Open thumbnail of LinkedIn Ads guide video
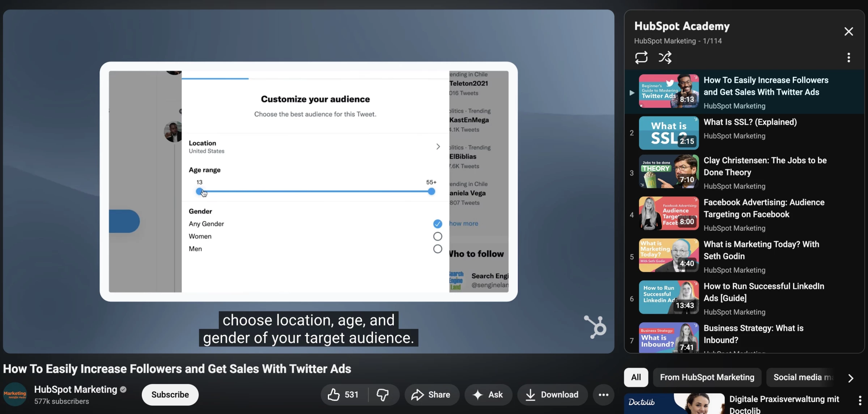The height and width of the screenshot is (414, 868). coord(669,297)
